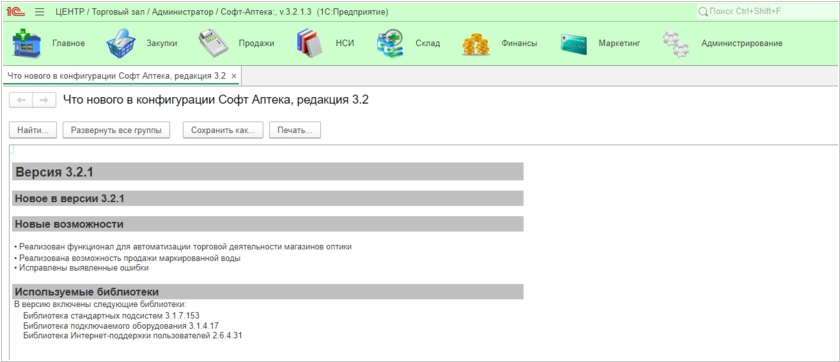This screenshot has width=840, height=362.
Task: Click the Главное pharmacy icon
Action: [x=26, y=44]
